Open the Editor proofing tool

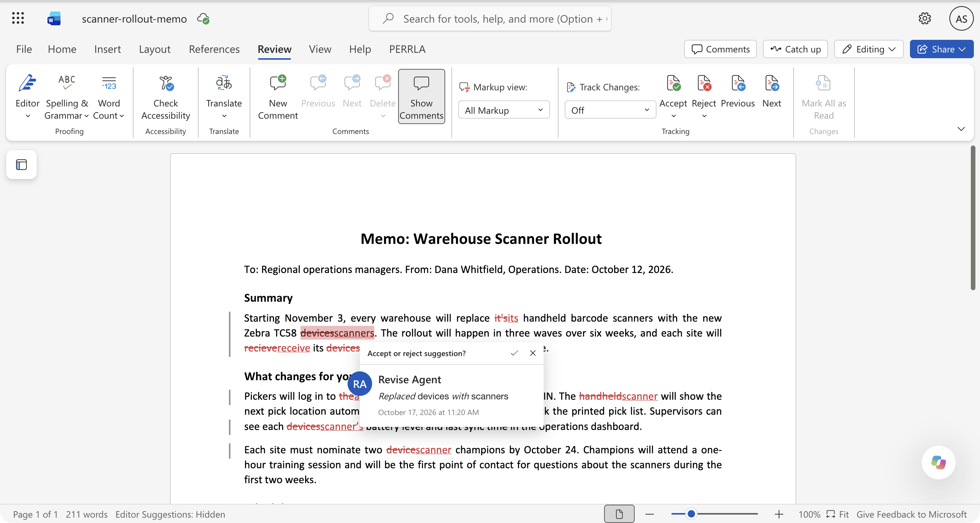coord(27,96)
